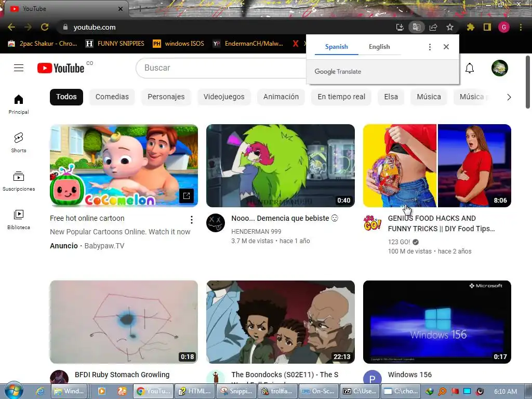Open the FUNNY SNIPPIES bookmark

[115, 44]
